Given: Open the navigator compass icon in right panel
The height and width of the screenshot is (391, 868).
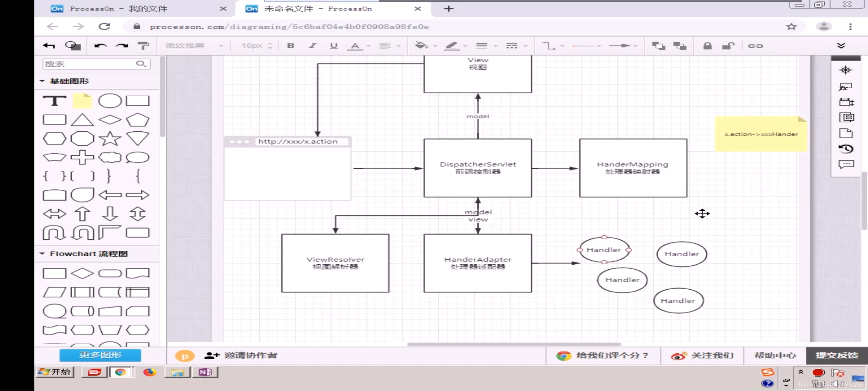Looking at the screenshot, I should coord(846,70).
